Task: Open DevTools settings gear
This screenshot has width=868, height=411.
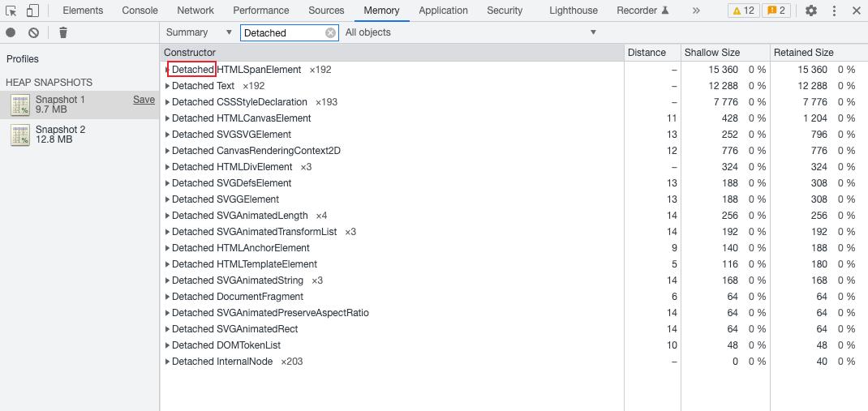Action: point(811,11)
